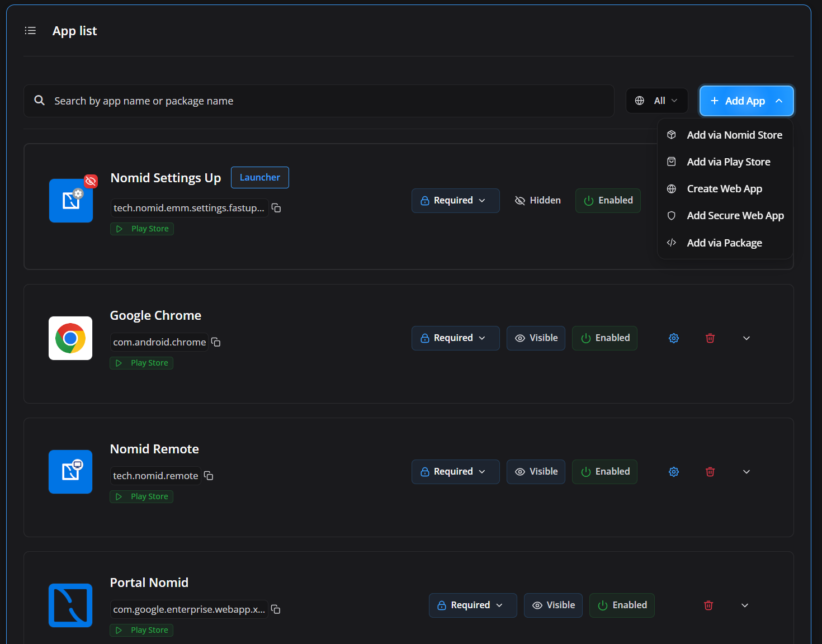Click Play Store badge under Nomid Settings Up
This screenshot has height=644, width=822.
coord(142,229)
